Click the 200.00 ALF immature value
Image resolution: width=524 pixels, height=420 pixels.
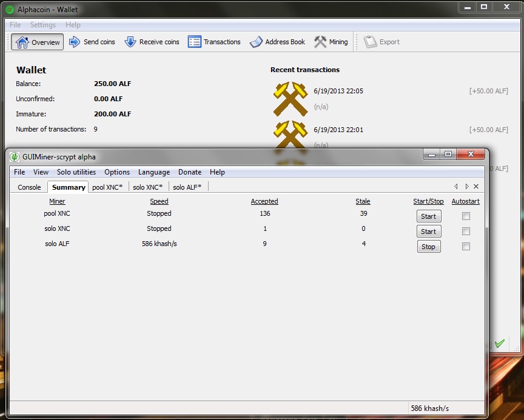(113, 114)
